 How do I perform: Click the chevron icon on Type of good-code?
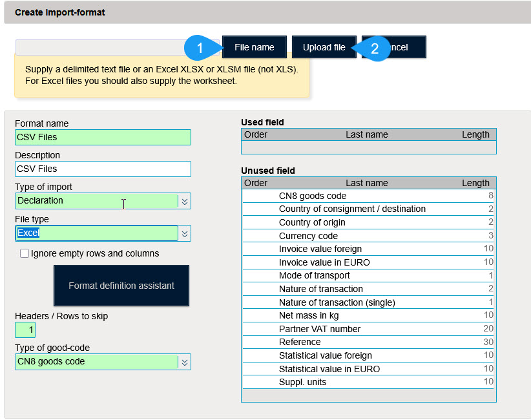point(183,361)
